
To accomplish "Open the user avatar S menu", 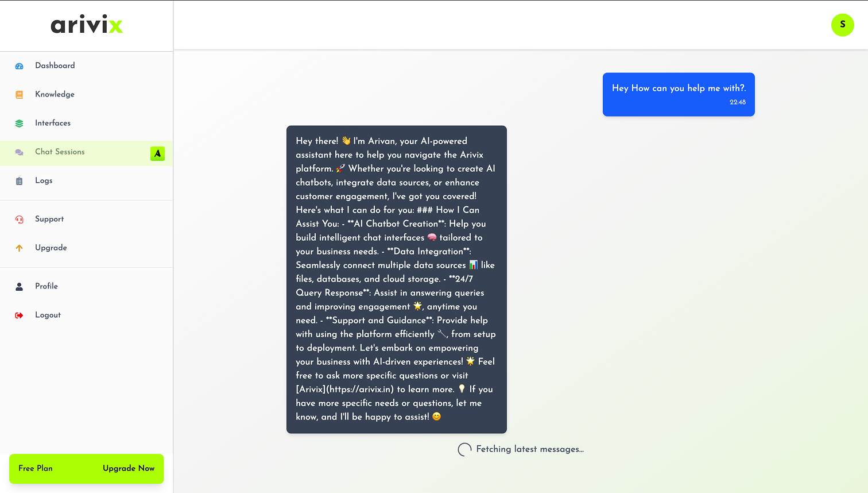I will [x=842, y=25].
